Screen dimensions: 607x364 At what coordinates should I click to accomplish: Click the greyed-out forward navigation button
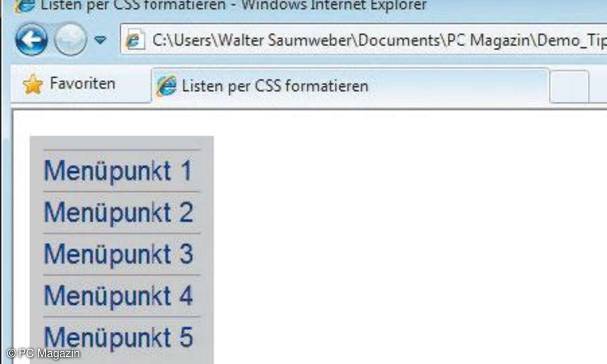(x=70, y=39)
